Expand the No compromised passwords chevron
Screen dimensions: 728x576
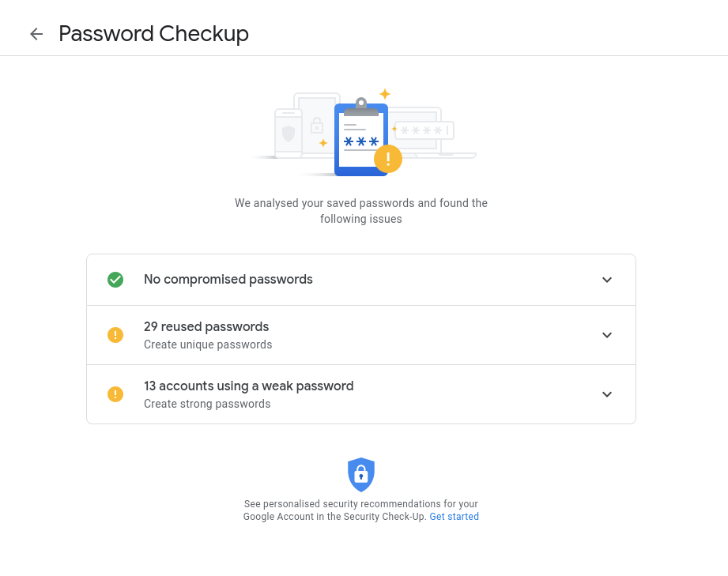(607, 280)
